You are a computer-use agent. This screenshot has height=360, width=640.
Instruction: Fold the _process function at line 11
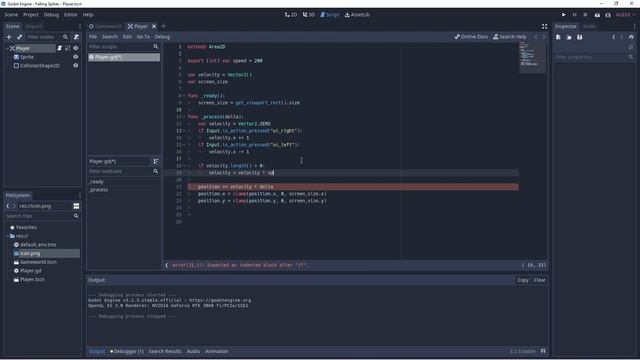click(184, 117)
